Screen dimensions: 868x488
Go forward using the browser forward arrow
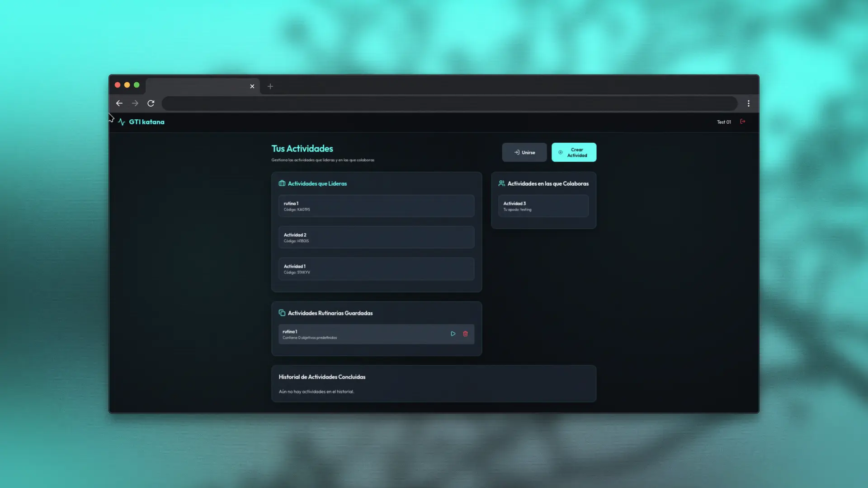(135, 103)
